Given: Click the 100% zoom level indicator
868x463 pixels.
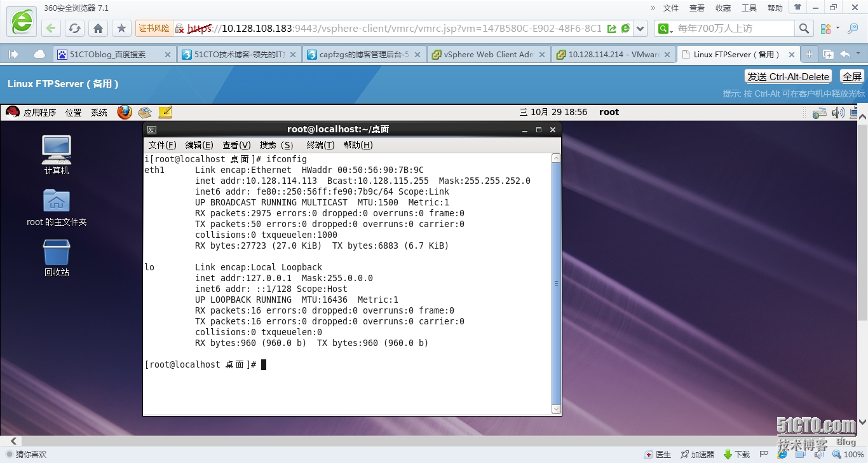Looking at the screenshot, I should click(849, 455).
